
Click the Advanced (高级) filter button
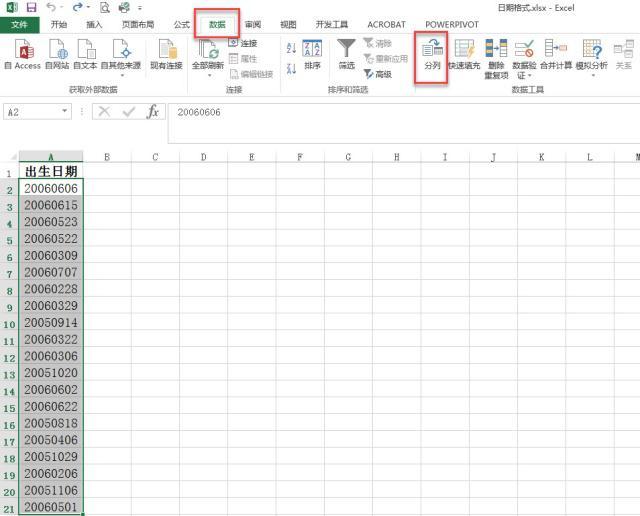click(x=378, y=74)
